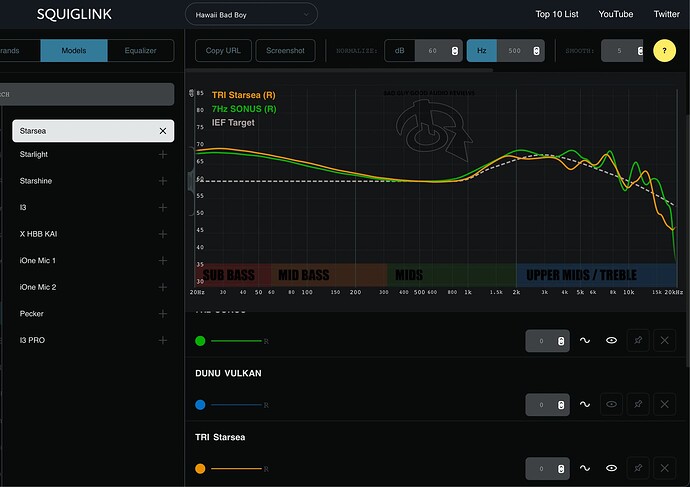The height and width of the screenshot is (487, 690).
Task: Click the 7Hz SONUS (R) graph legend label
Action: (244, 109)
